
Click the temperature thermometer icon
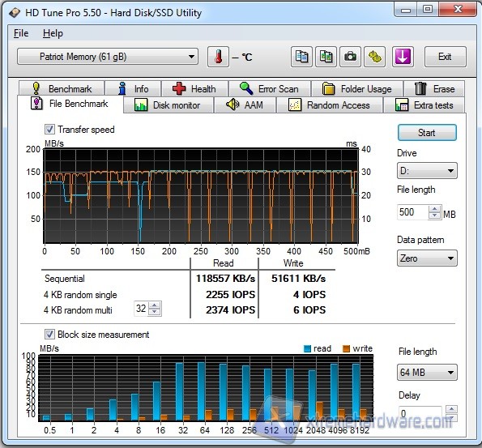218,57
